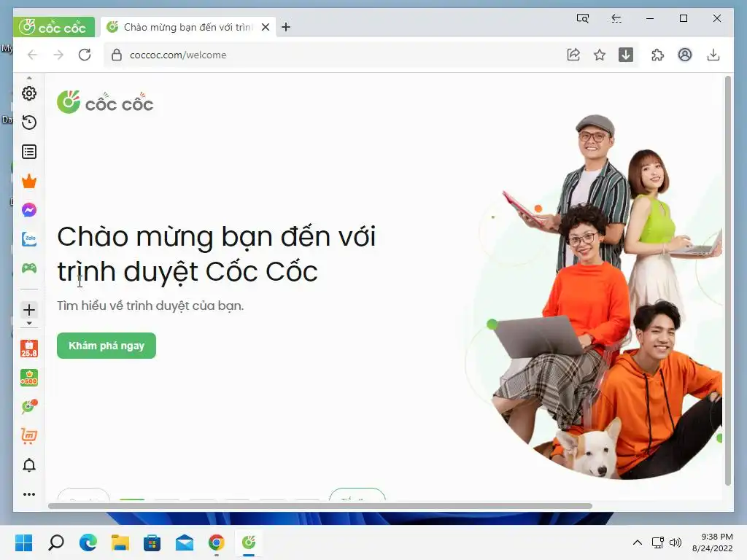Image resolution: width=747 pixels, height=560 pixels.
Task: Click the Cốc Cốc logo on page
Action: (105, 102)
